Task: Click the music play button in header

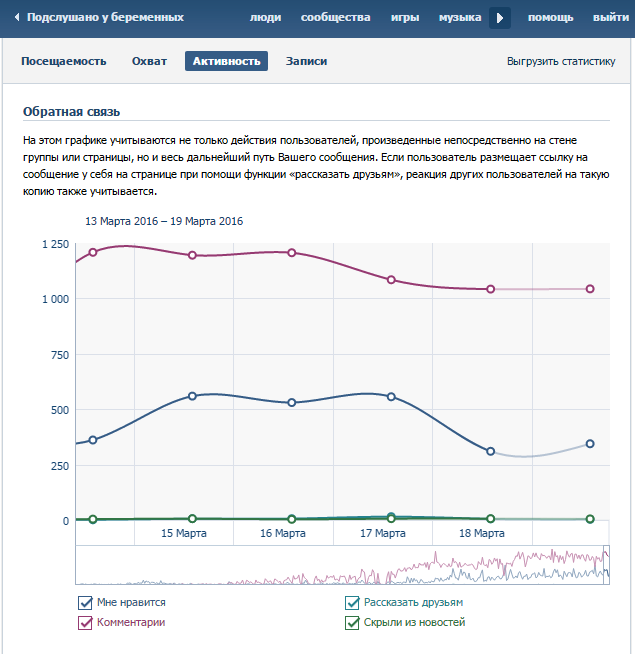Action: (500, 18)
